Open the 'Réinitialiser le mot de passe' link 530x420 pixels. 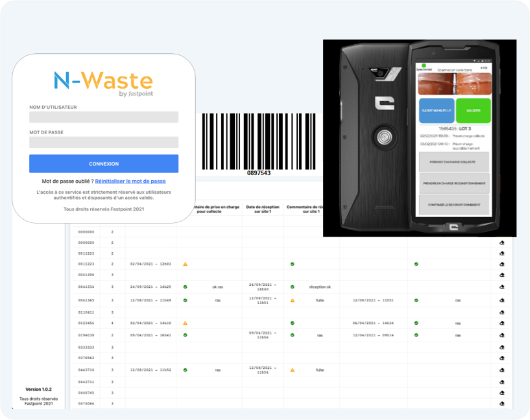(x=130, y=181)
